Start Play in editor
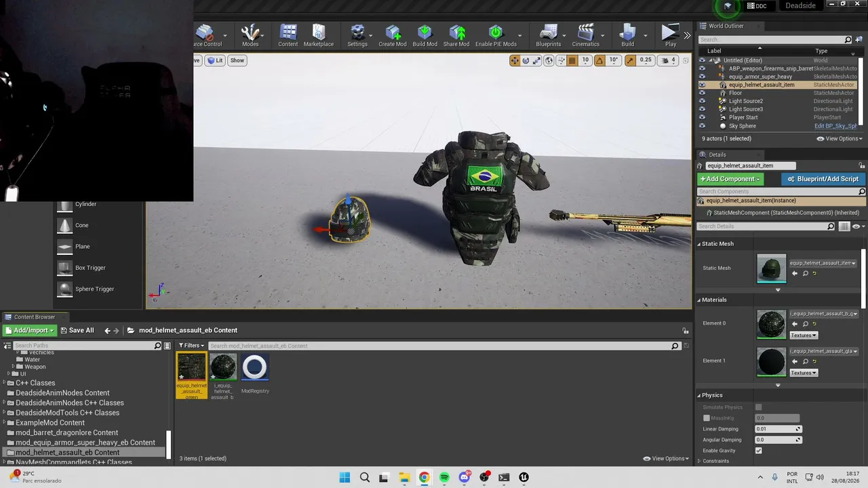Image resolution: width=868 pixels, height=488 pixels. [670, 35]
